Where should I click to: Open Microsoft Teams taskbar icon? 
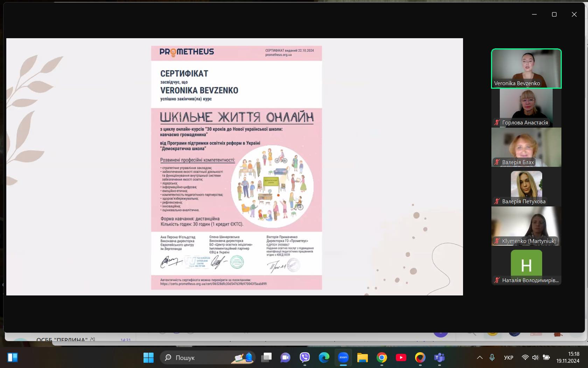coord(440,357)
